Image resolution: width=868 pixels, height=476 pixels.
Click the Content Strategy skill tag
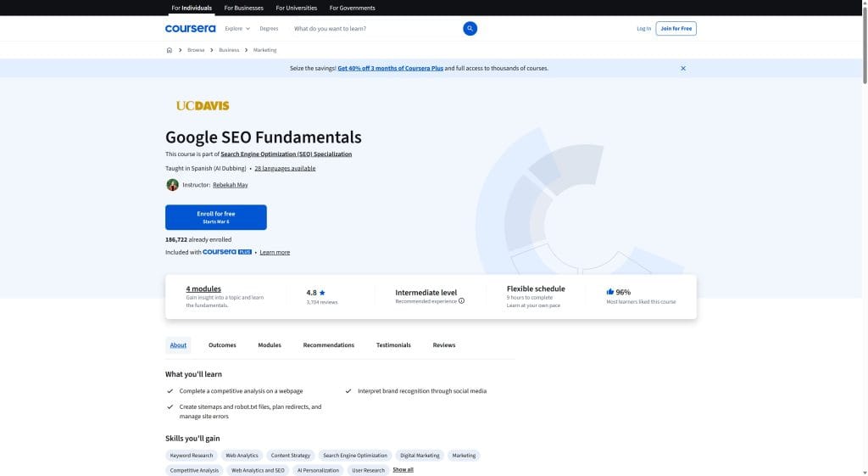click(x=291, y=456)
